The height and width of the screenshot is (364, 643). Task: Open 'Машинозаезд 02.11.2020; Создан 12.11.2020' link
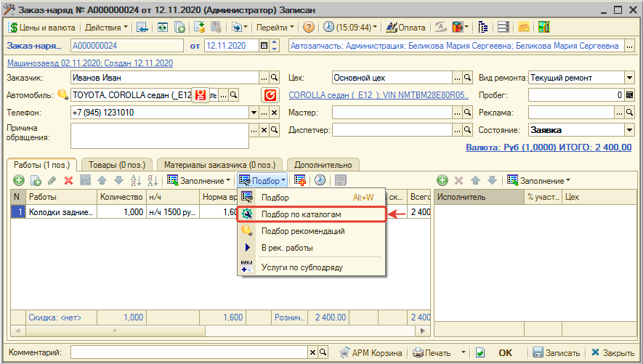90,63
